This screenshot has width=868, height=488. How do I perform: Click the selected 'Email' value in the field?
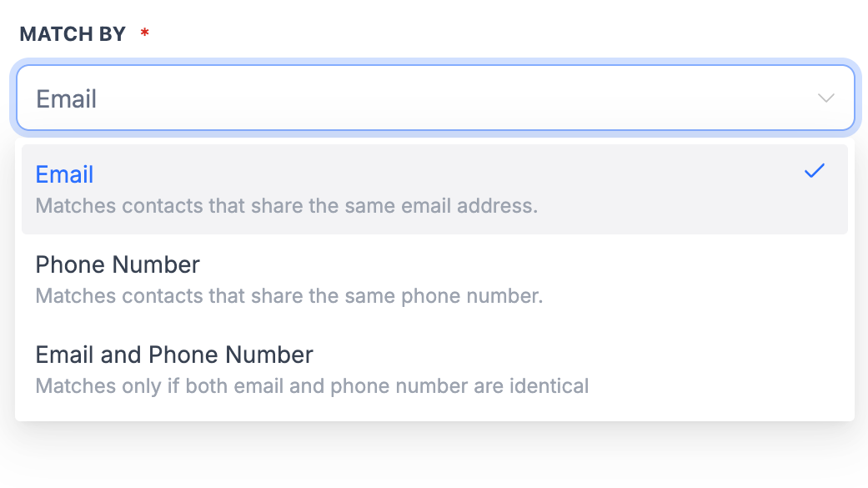tap(67, 99)
